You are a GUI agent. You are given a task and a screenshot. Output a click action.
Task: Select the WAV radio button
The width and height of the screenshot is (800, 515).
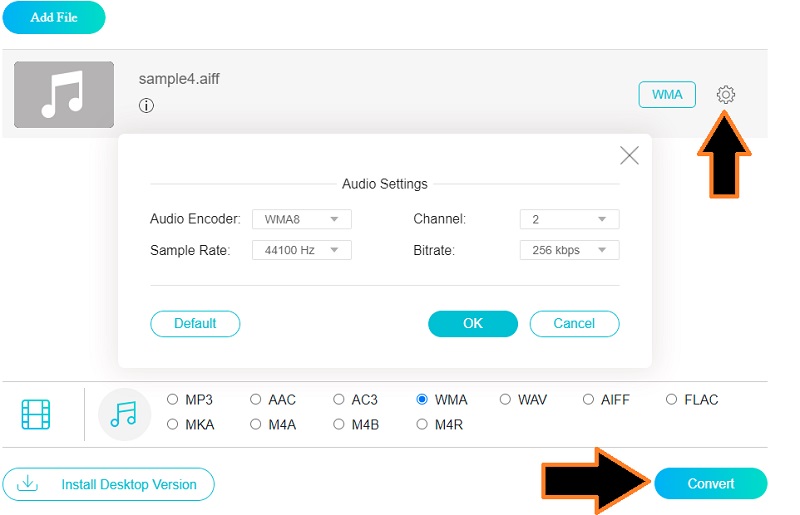pyautogui.click(x=507, y=400)
